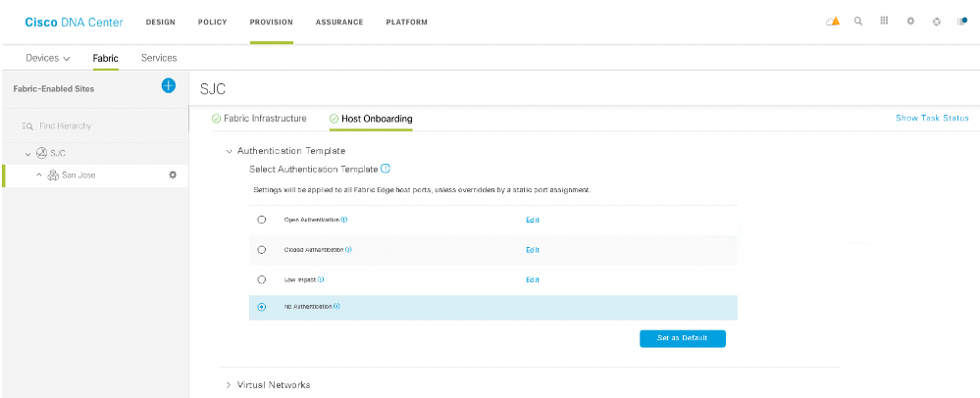Screen dimensions: 980x398
Task: Click Host Onboarding green check icon
Action: click(334, 119)
